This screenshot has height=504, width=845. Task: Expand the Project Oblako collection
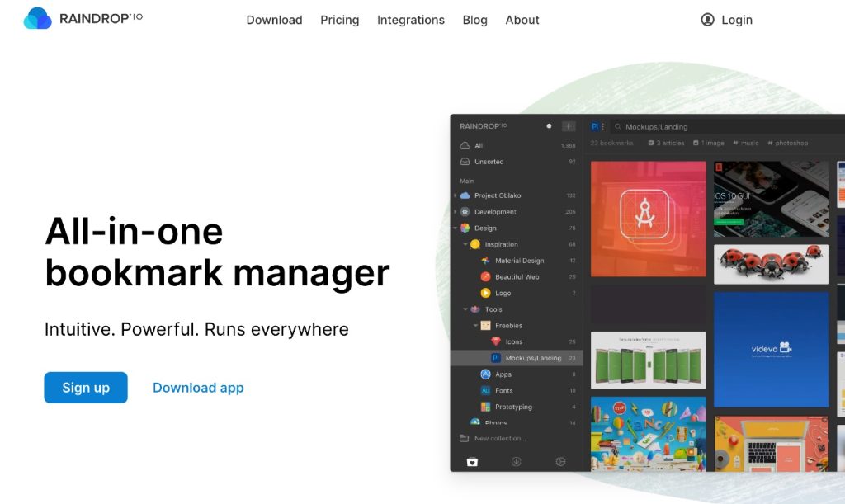[x=455, y=195]
